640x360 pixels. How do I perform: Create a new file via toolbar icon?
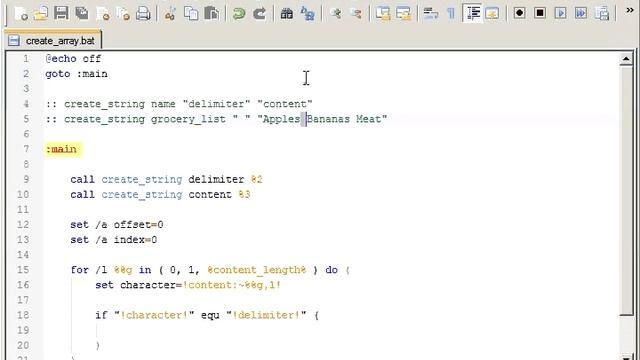point(21,13)
